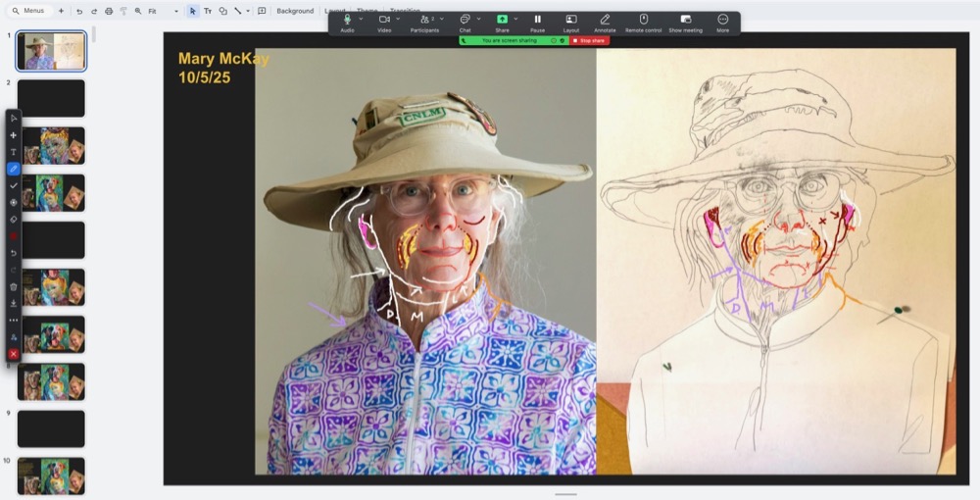980x500 pixels.
Task: Toggle camera with Video button
Action: 384,24
